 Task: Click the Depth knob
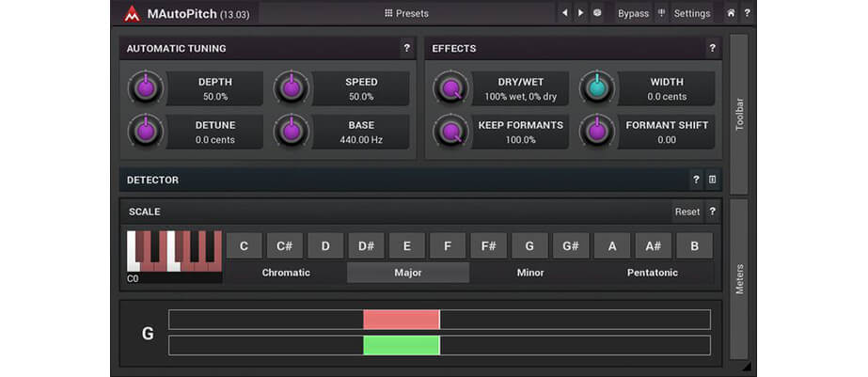(146, 88)
